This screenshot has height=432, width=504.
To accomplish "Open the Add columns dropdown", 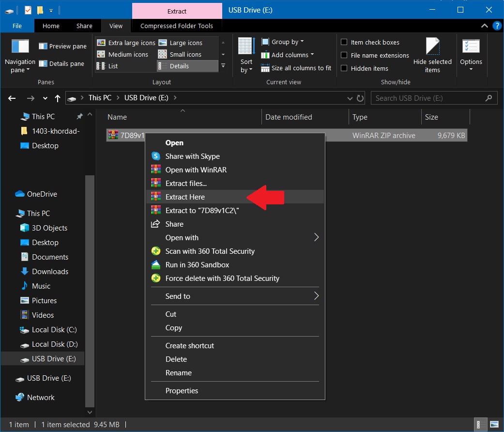I will tap(288, 55).
